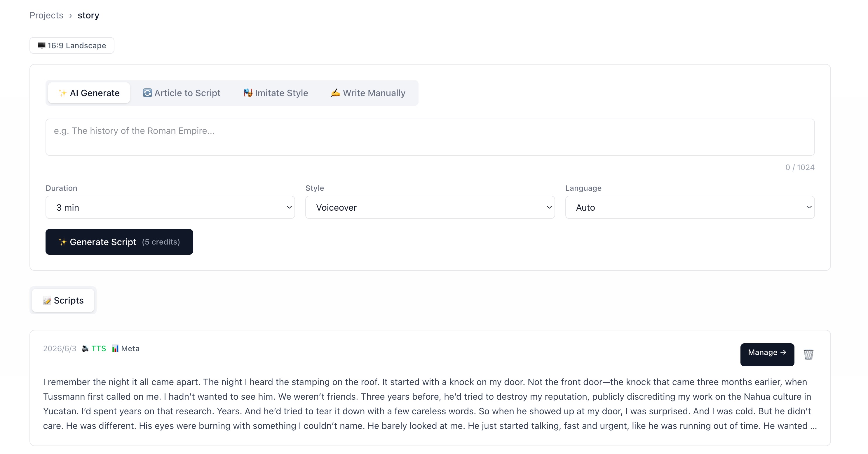Click the green TTS indicator on the script
Viewport: 868px width, 454px height.
click(94, 349)
